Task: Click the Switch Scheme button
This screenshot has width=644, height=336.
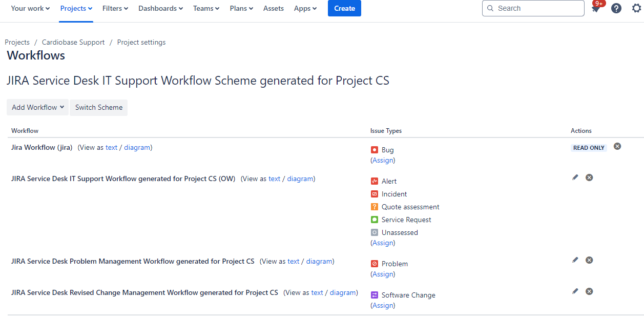Action: pyautogui.click(x=98, y=107)
